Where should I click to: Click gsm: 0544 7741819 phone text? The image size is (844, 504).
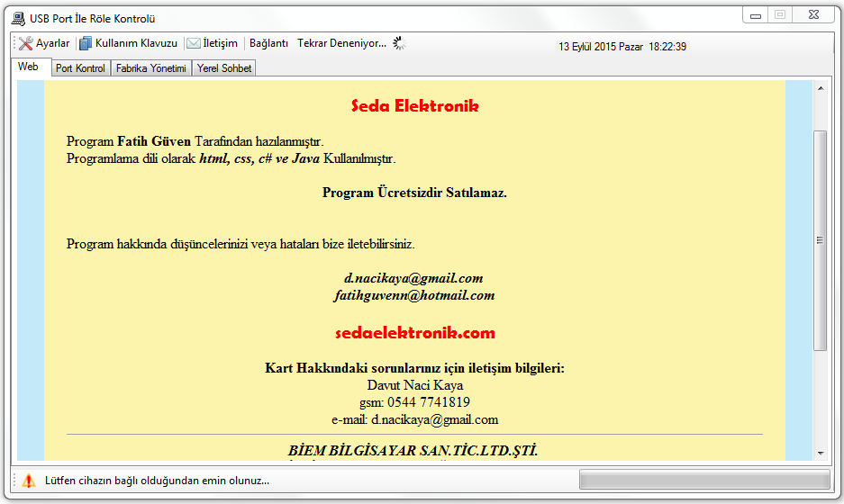click(414, 402)
